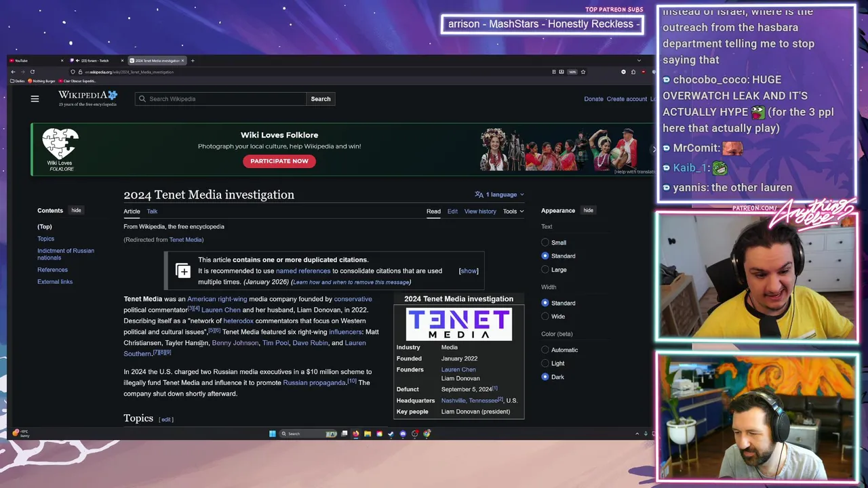Show the duplicated citations details

coord(469,271)
